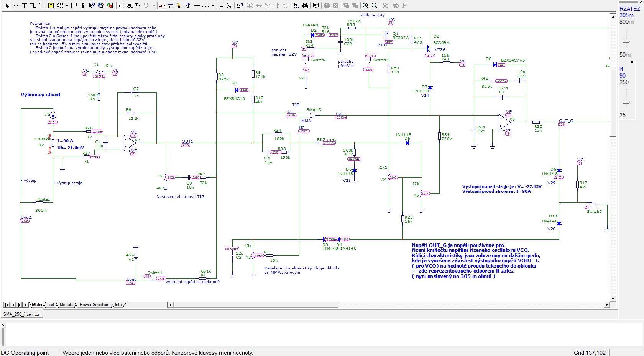Click the binoculars Find icon
Screen dimensions: 644x356
pos(305,6)
